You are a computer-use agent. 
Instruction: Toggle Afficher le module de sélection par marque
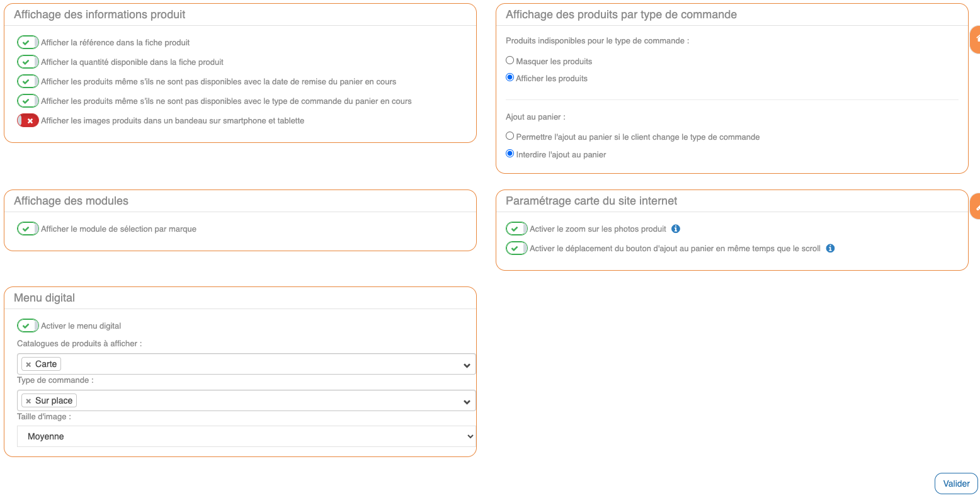point(28,229)
